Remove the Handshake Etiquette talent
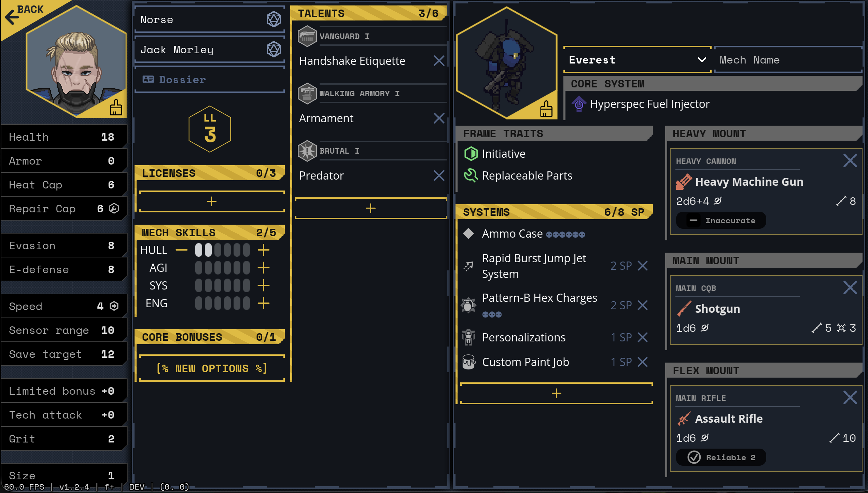The height and width of the screenshot is (493, 868). tap(439, 61)
